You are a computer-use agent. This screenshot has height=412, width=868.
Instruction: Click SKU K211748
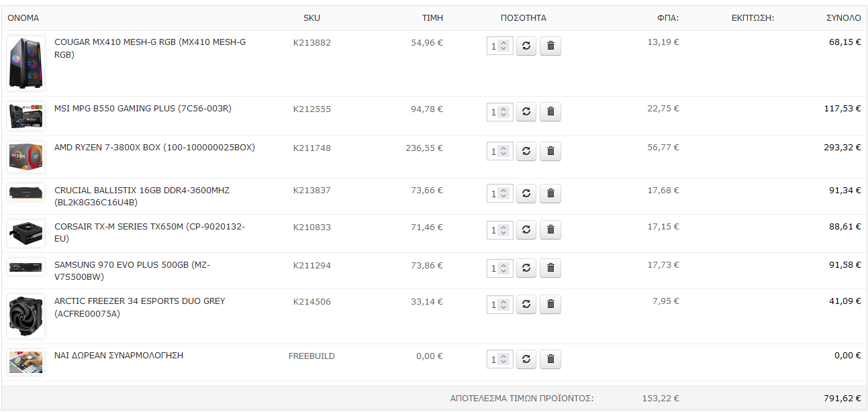point(312,148)
